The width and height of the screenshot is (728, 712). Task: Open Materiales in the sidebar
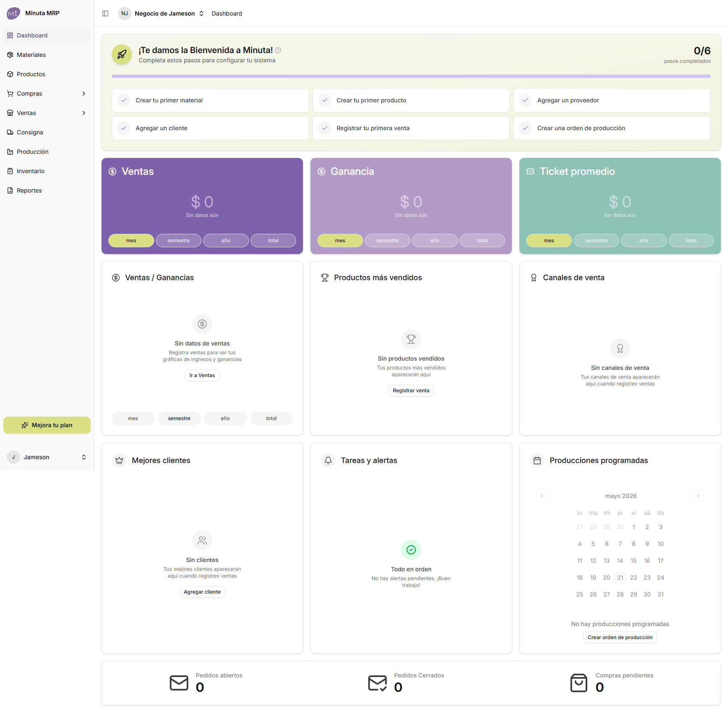[x=47, y=55]
